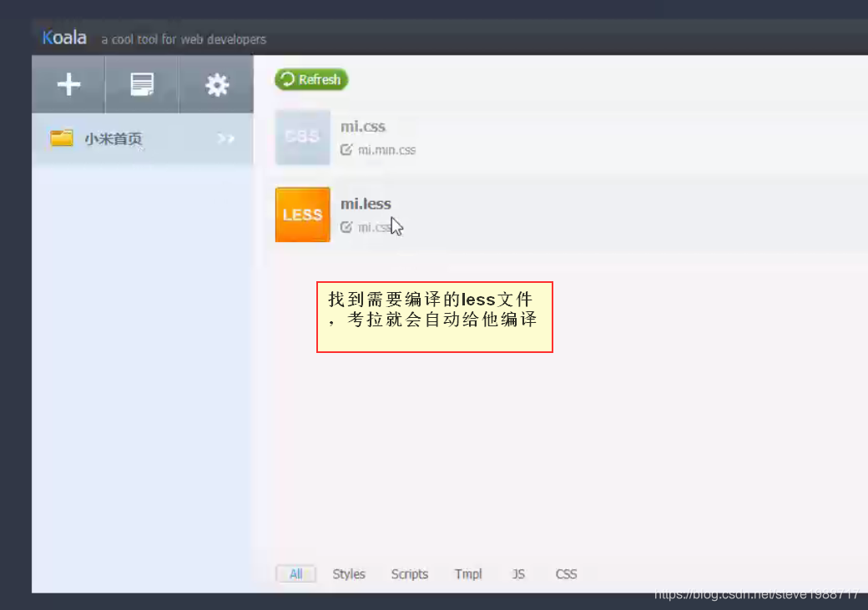Click the add new project plus icon
The width and height of the screenshot is (868, 610).
coord(68,83)
